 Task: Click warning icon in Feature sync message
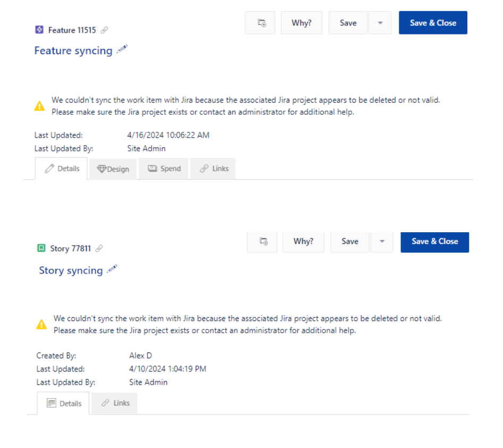[x=40, y=106]
